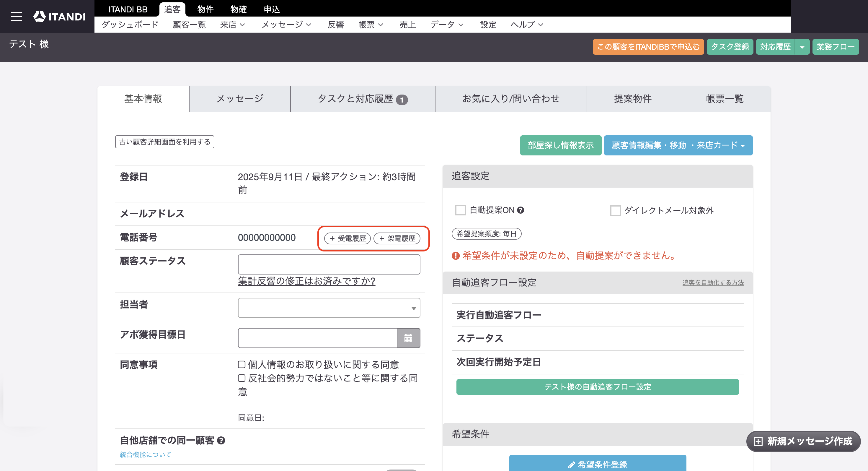Screen dimensions: 868x471
Task: Click the 業務フロー button
Action: 835,47
